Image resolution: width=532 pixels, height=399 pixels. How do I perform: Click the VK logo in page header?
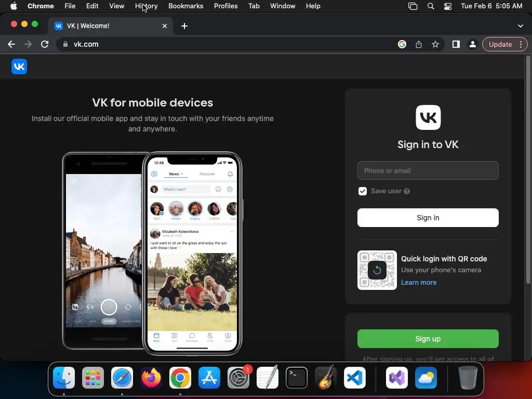tap(19, 66)
